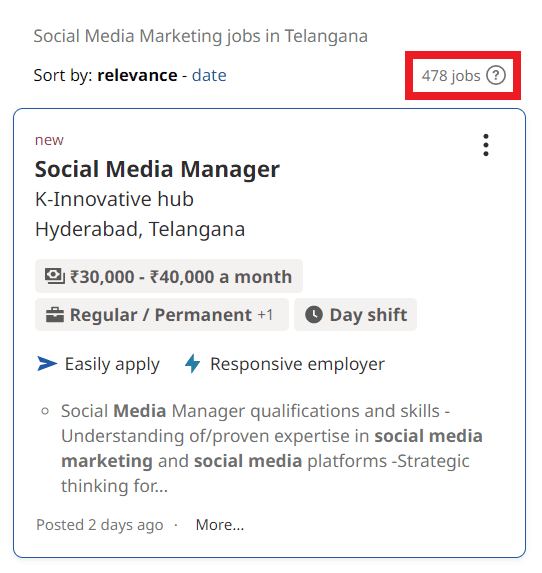542x573 pixels.
Task: Click the new label above job title
Action: pyautogui.click(x=49, y=140)
